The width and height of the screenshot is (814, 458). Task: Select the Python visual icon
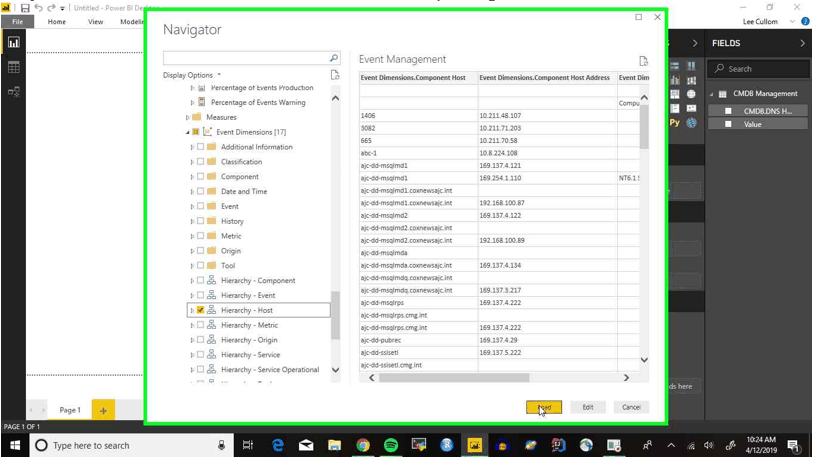click(x=674, y=123)
